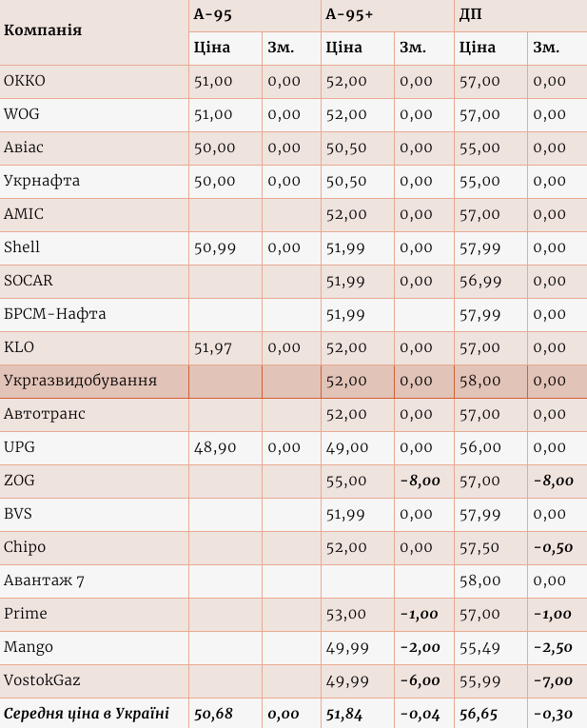Click the БРСМ-Нафта company cell
This screenshot has width=587, height=728.
[94, 314]
